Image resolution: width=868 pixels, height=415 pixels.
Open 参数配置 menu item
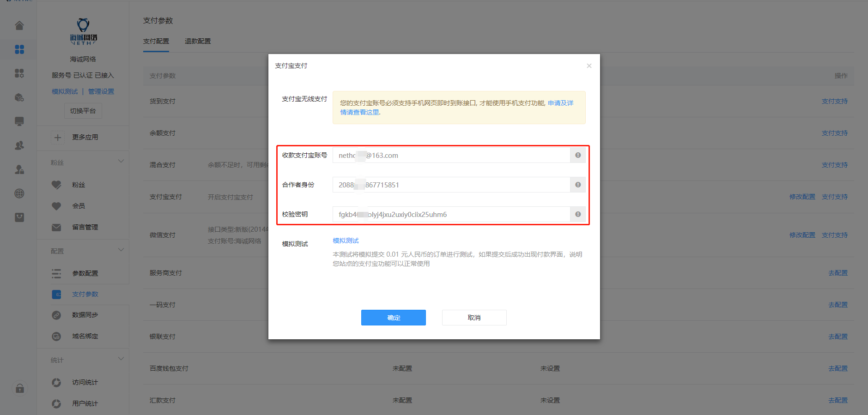[x=85, y=273]
